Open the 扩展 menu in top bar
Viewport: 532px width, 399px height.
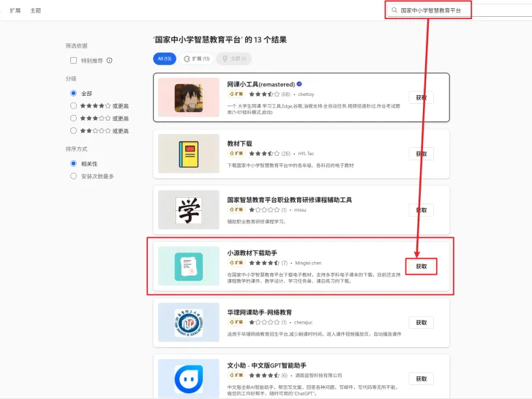pos(15,10)
